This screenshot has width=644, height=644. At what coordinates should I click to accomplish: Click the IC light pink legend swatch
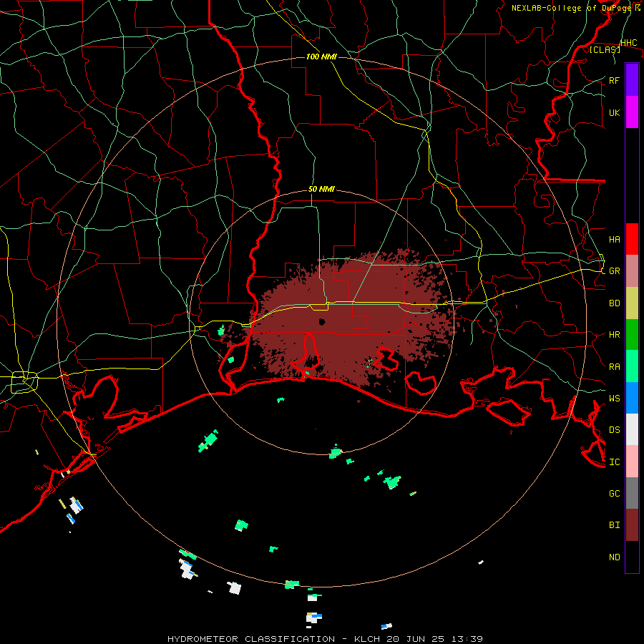pos(632,462)
